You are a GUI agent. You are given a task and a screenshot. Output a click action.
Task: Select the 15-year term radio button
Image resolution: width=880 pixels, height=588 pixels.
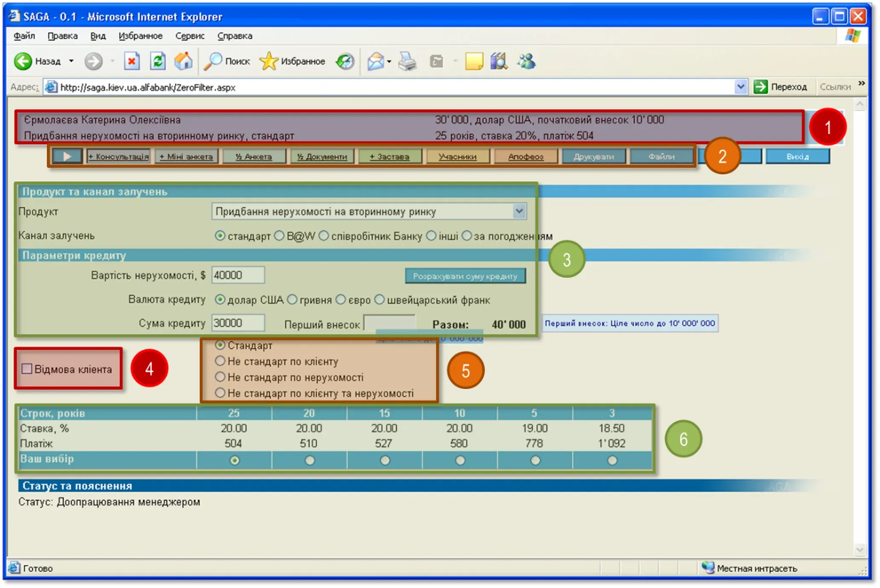(385, 460)
